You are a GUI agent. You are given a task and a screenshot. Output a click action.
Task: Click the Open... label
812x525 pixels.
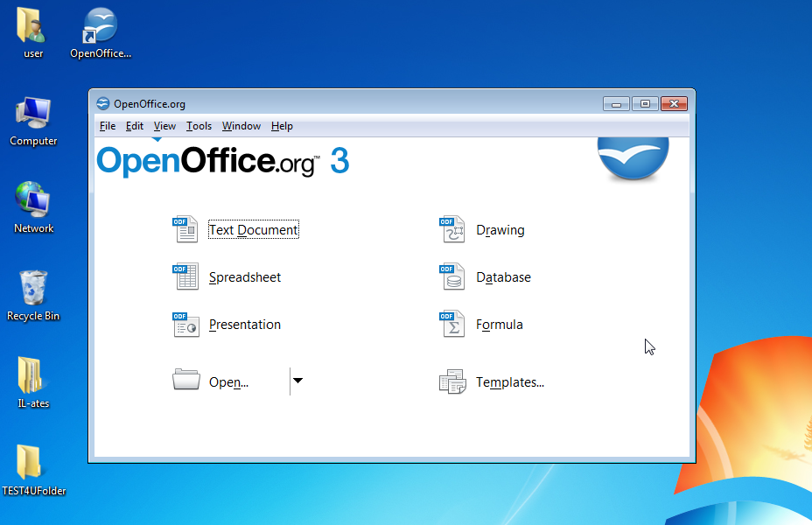(x=228, y=382)
